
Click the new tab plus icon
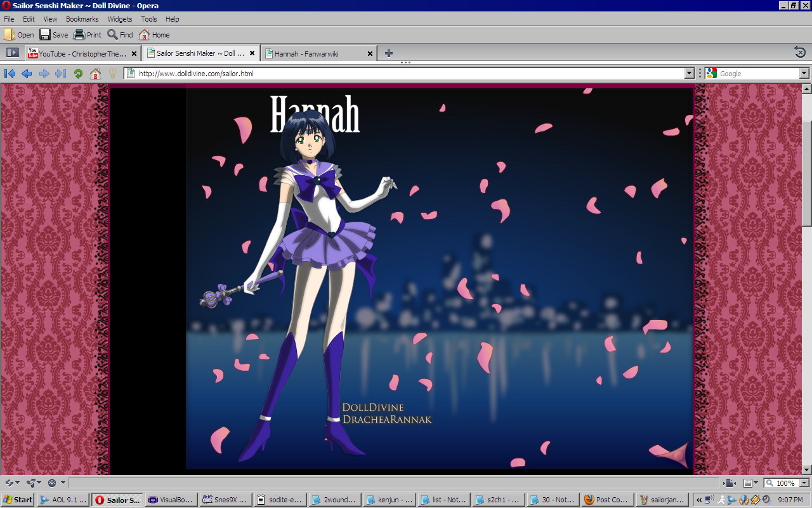[x=389, y=53]
